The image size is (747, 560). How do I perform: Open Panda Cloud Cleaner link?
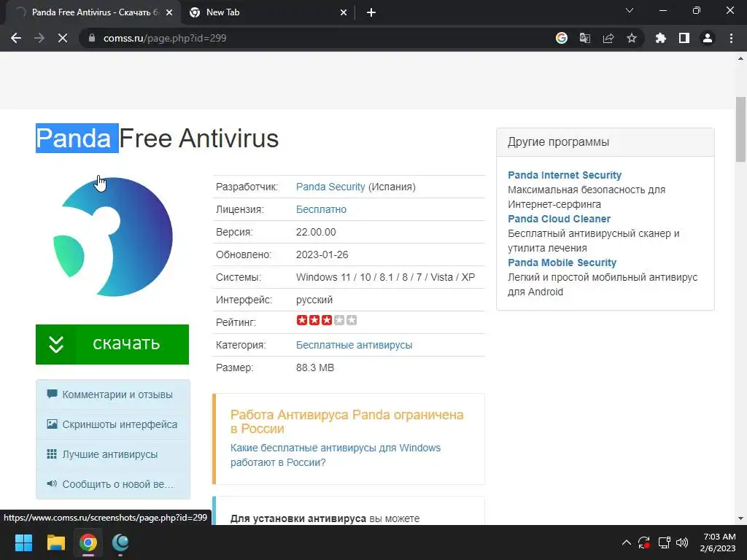tap(559, 219)
